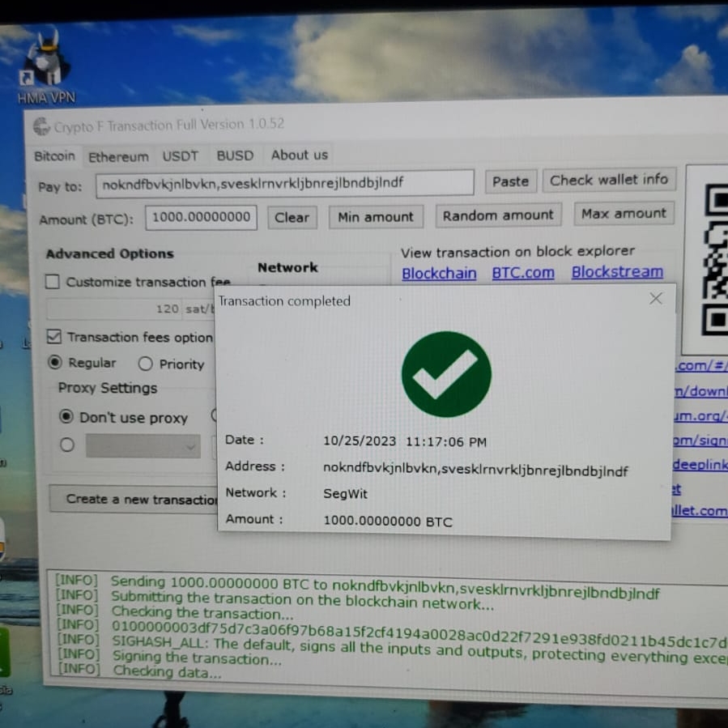Open the USDT tab
Screen dimensions: 728x728
click(180, 155)
